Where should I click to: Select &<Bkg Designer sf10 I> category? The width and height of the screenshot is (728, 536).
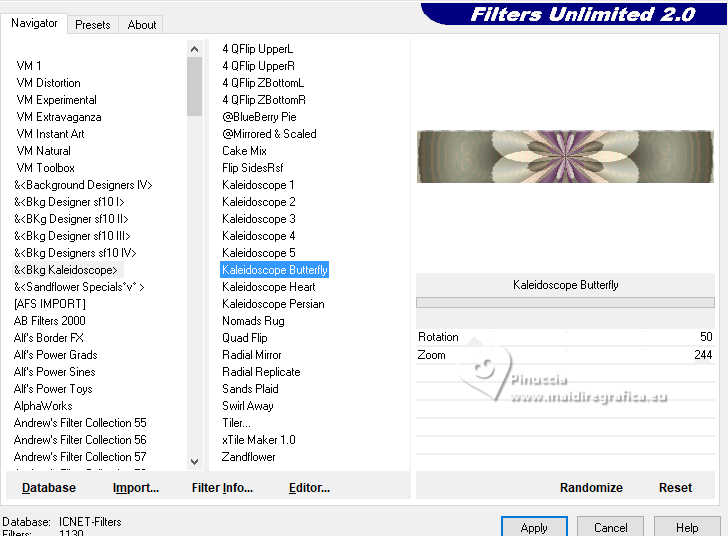coord(69,202)
